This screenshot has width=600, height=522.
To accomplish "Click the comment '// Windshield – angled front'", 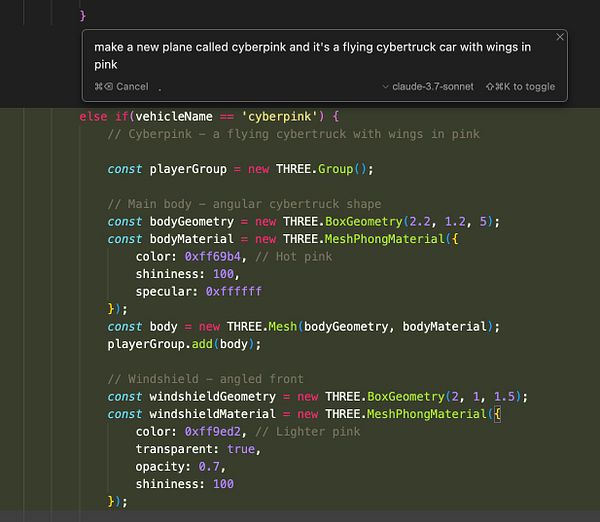I will tap(205, 379).
